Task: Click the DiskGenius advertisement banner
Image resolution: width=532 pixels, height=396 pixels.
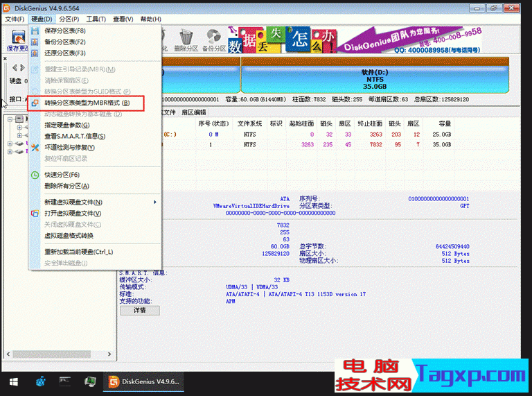Action: 355,40
